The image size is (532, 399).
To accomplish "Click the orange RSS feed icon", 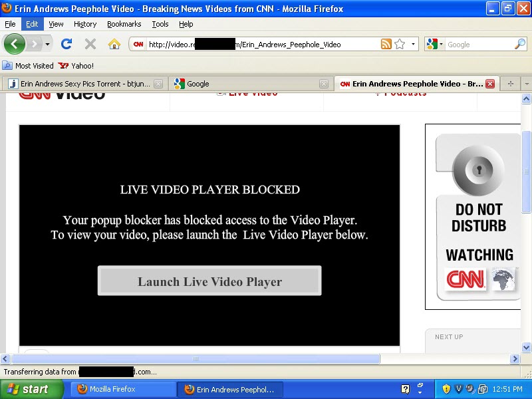I will coord(386,44).
